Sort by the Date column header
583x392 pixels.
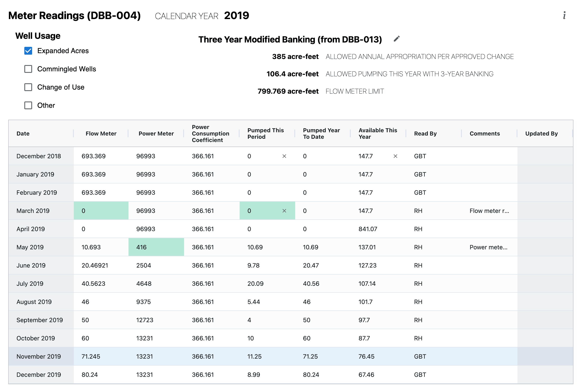point(23,134)
